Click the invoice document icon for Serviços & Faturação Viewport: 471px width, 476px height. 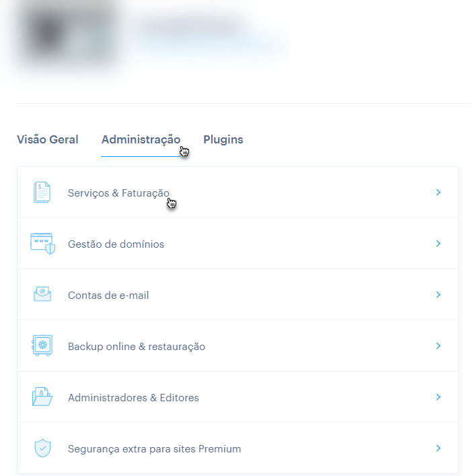pyautogui.click(x=42, y=192)
